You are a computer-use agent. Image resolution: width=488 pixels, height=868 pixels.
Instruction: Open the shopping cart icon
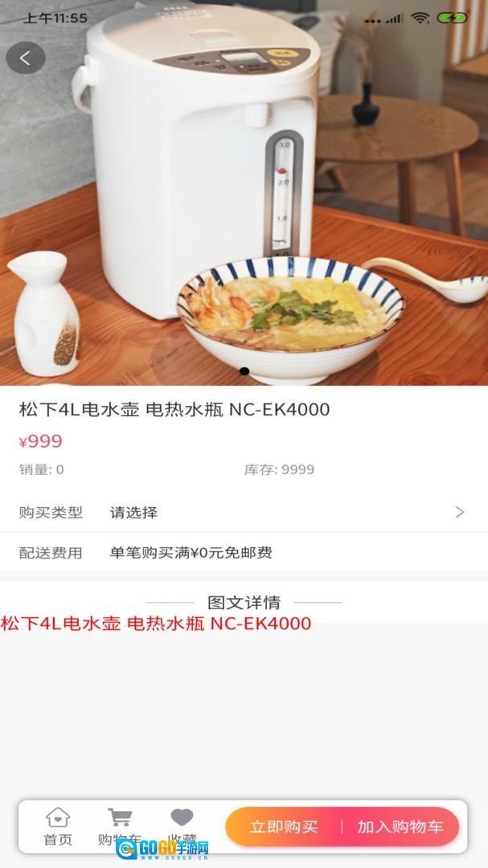click(x=120, y=817)
